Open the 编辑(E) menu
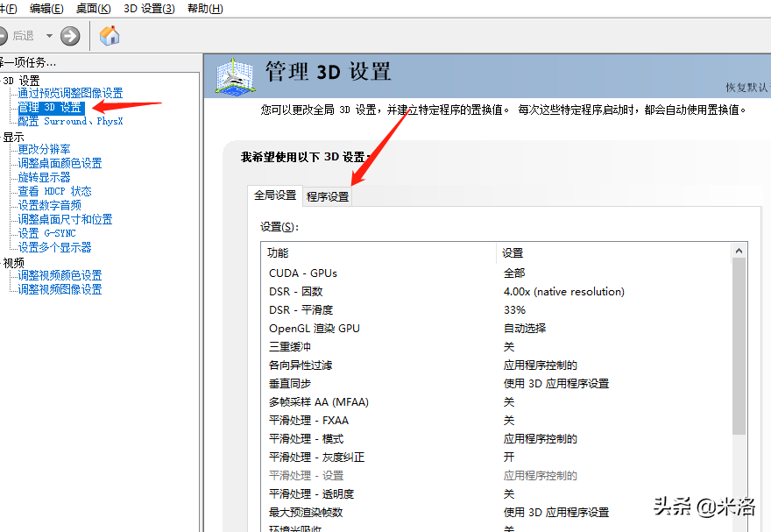Screen dimensions: 771x532 coord(46,9)
